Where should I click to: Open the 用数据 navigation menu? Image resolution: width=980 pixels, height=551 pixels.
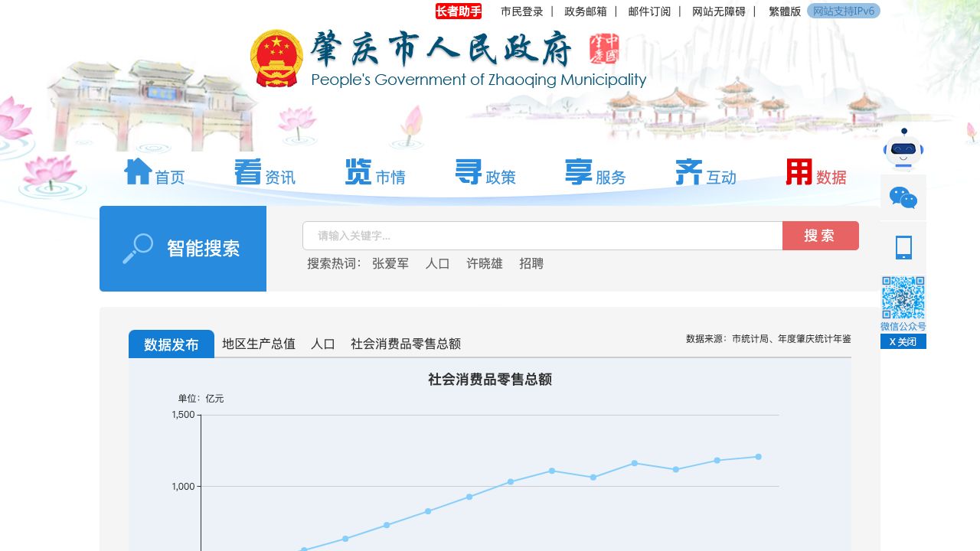point(816,172)
